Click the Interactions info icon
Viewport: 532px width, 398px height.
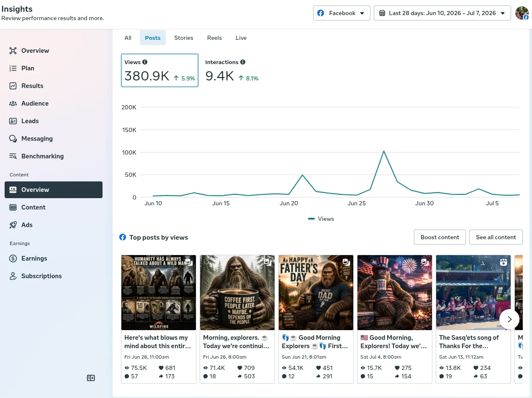(243, 62)
